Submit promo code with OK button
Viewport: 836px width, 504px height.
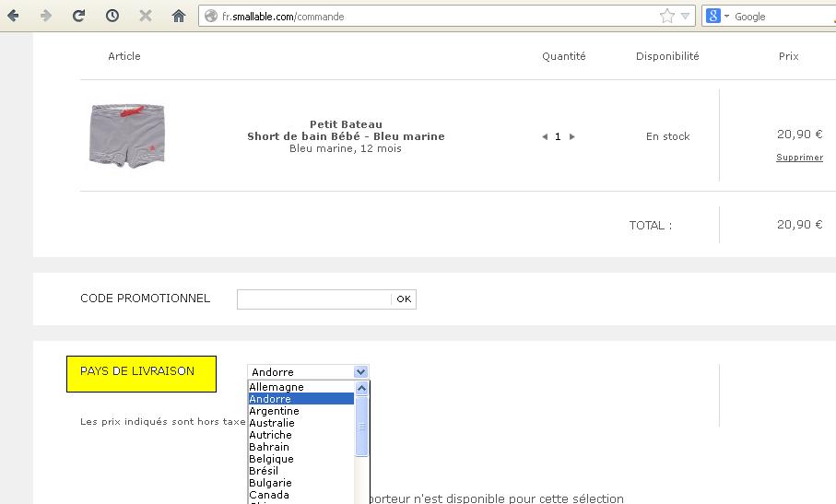404,299
